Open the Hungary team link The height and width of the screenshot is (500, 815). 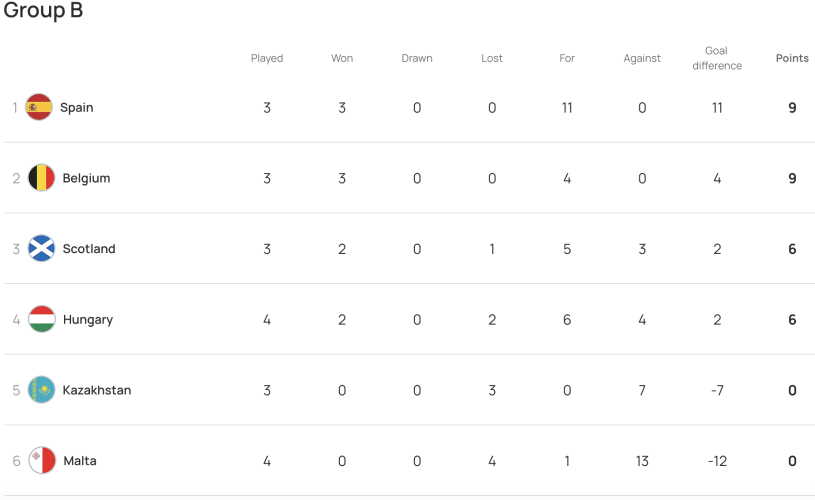[x=88, y=320]
